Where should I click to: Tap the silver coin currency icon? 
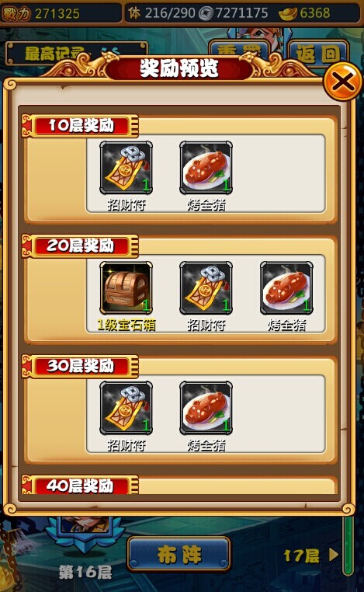pyautogui.click(x=206, y=14)
